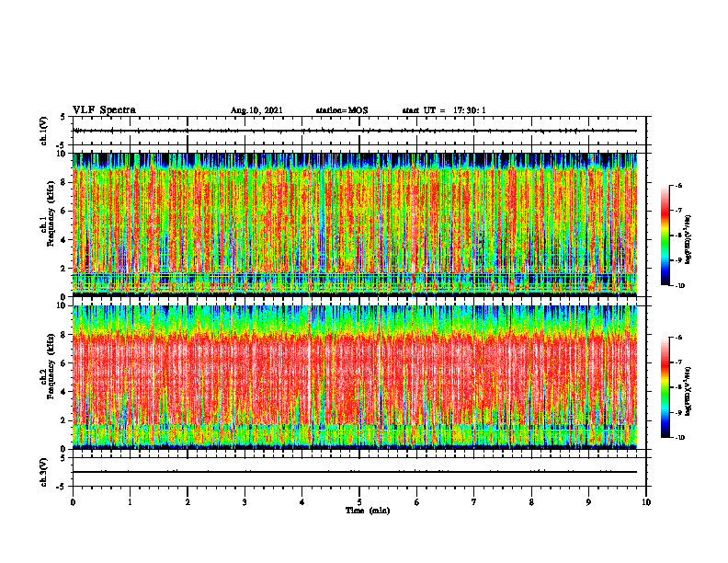
Task: Click the time axis tick label '5'
Action: [x=359, y=502]
